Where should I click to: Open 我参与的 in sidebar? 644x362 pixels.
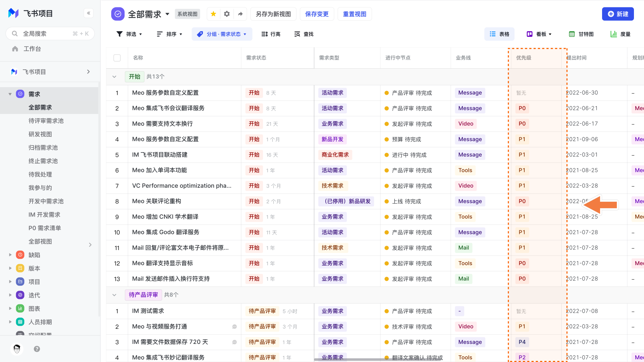click(40, 188)
